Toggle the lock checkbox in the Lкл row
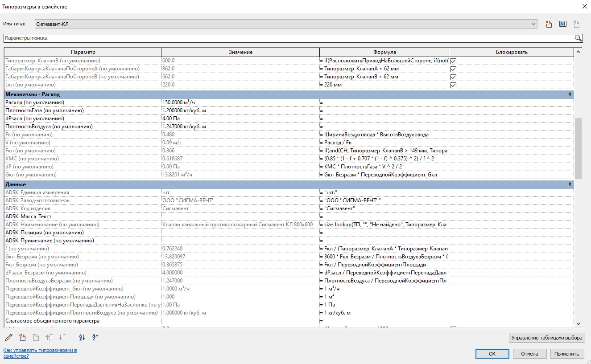 click(454, 85)
